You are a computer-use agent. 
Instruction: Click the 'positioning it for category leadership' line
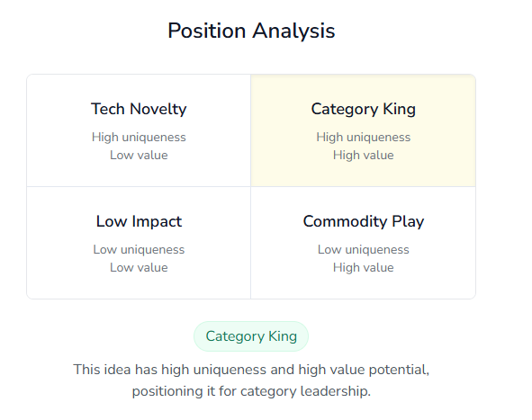[251, 391]
